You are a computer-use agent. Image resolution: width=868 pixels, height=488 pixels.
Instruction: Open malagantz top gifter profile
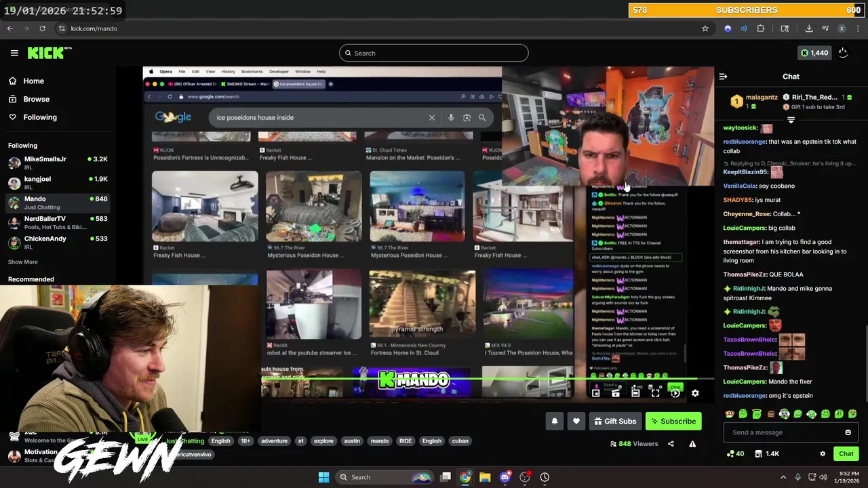coord(762,97)
